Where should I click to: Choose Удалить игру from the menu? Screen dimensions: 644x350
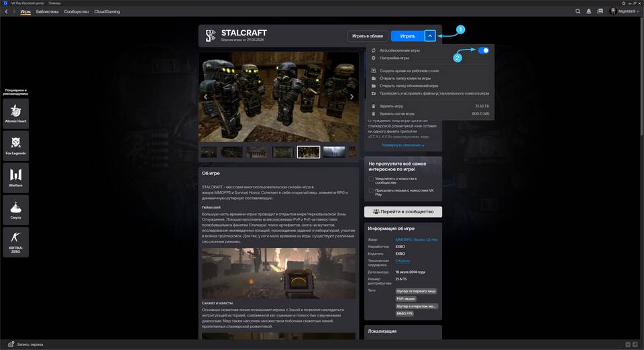(390, 106)
